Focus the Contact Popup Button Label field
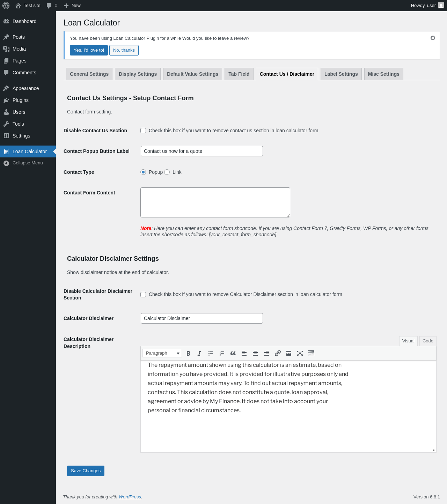The width and height of the screenshot is (447, 504). click(x=202, y=151)
